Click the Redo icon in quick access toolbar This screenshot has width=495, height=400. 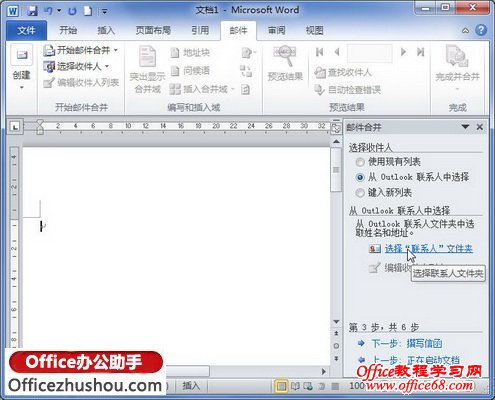click(72, 11)
